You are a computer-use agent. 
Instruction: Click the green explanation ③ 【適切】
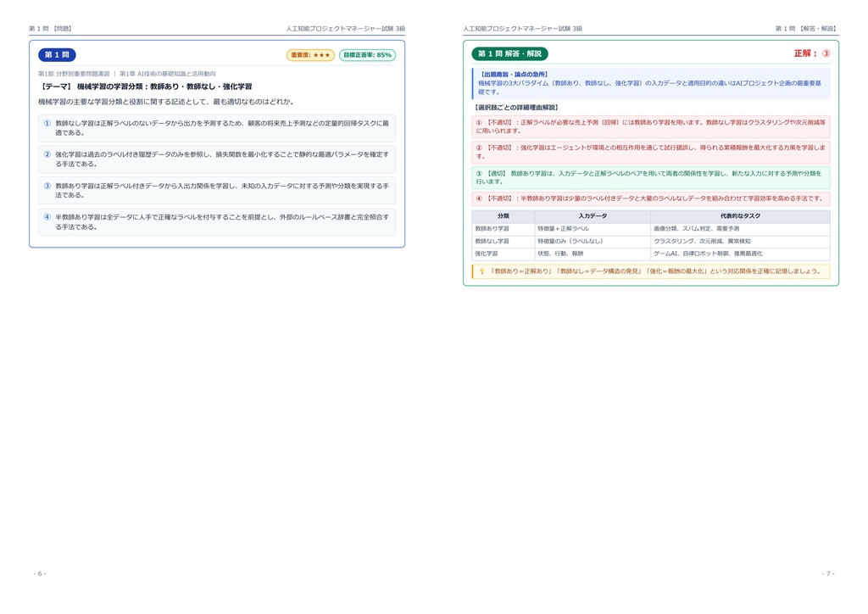pyautogui.click(x=651, y=177)
